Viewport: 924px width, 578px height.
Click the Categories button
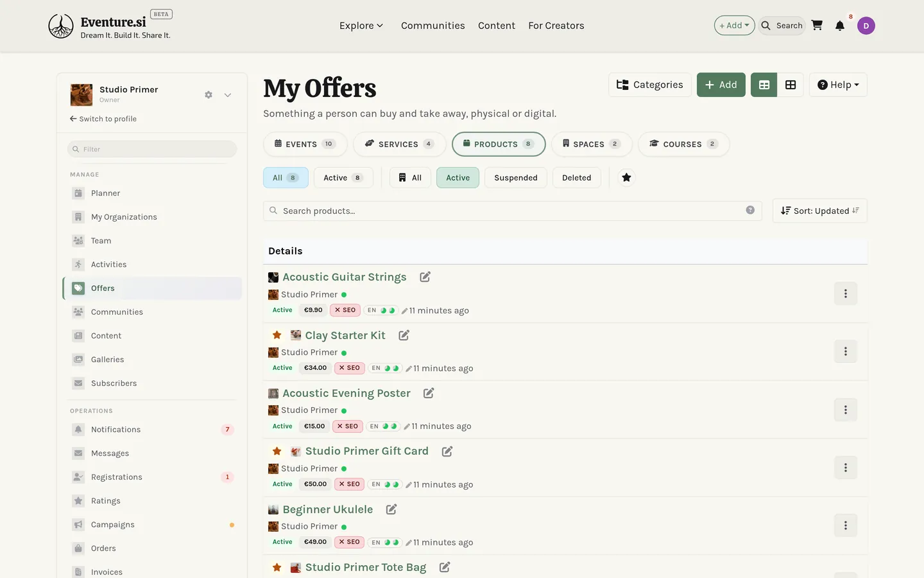pyautogui.click(x=649, y=85)
